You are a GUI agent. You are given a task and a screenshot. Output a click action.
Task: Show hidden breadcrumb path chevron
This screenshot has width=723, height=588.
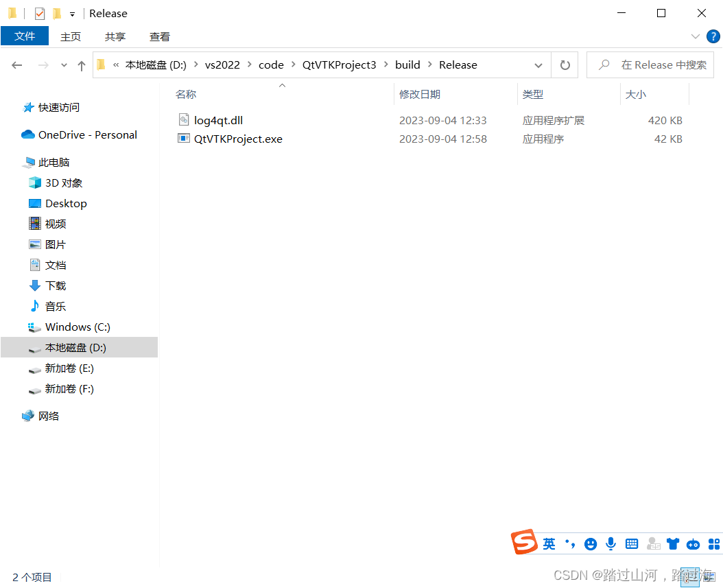(116, 65)
